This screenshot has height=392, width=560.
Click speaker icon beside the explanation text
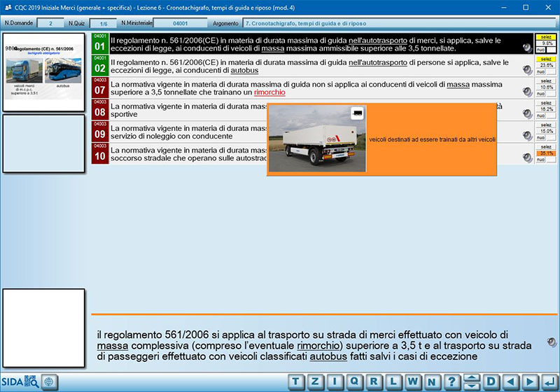552,343
